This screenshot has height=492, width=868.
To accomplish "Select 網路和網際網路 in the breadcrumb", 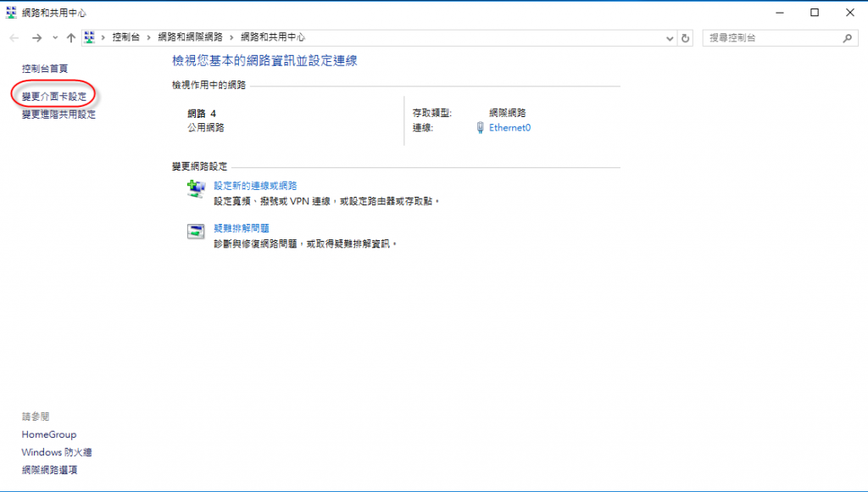I will (x=190, y=38).
